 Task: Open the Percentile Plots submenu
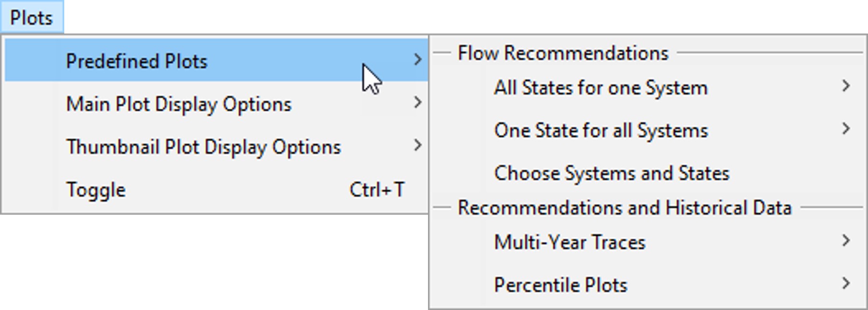(x=560, y=285)
